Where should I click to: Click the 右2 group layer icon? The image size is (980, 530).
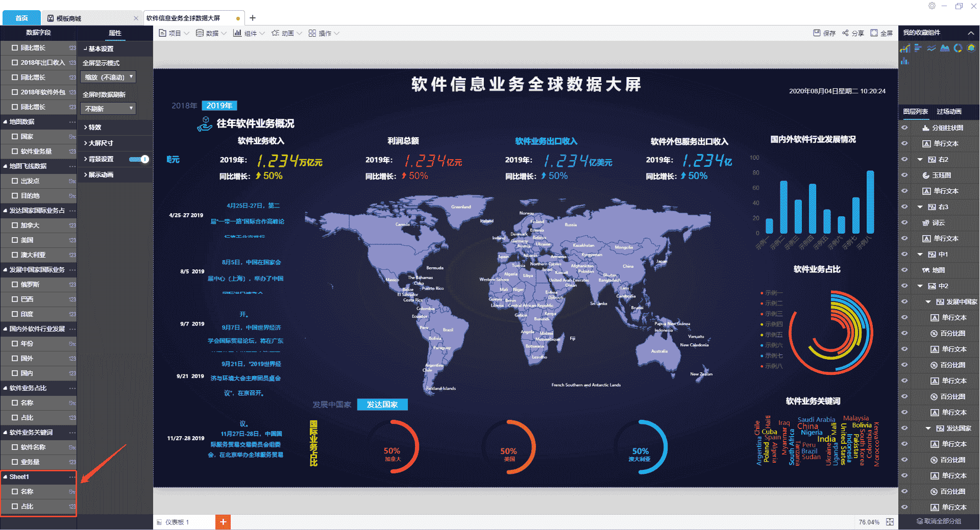point(932,160)
